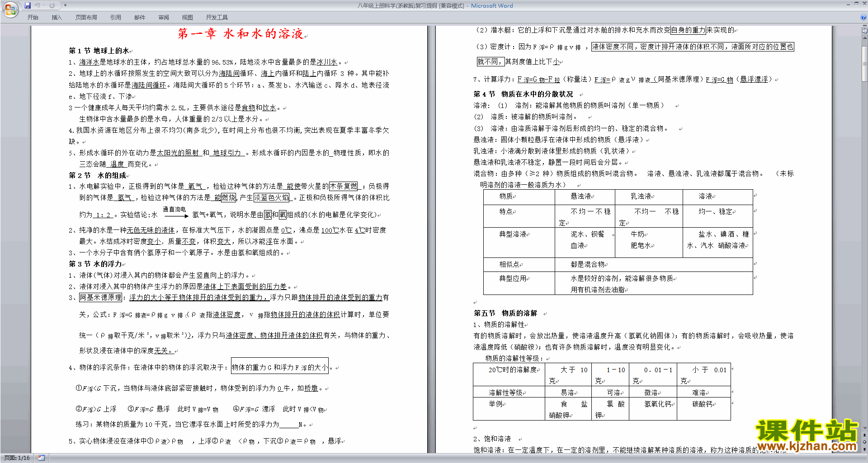Click the heading 第1节 地球上的水

pyautogui.click(x=99, y=51)
